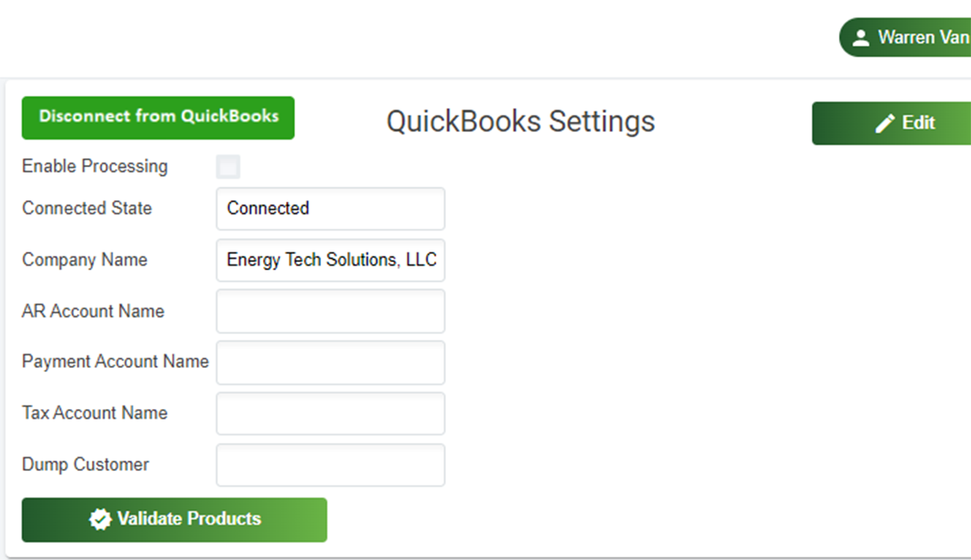Click the Enable Processing label text

point(95,167)
